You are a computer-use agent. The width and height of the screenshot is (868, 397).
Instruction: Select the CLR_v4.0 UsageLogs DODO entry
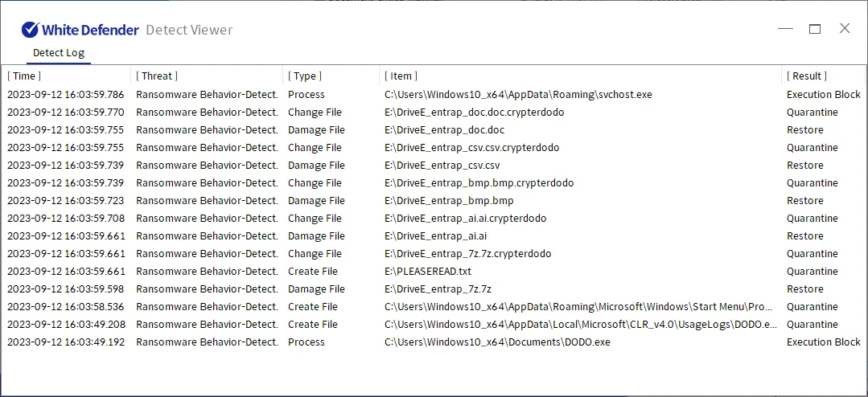coord(581,325)
